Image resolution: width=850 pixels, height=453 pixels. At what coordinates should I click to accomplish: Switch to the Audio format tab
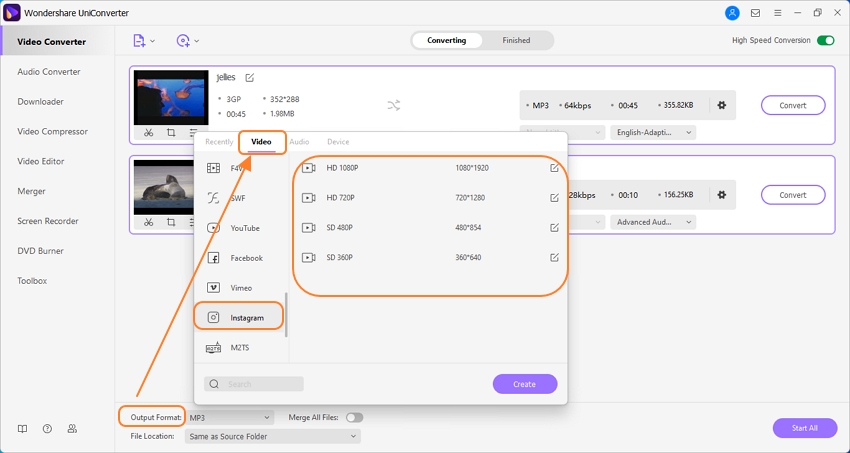pyautogui.click(x=299, y=142)
